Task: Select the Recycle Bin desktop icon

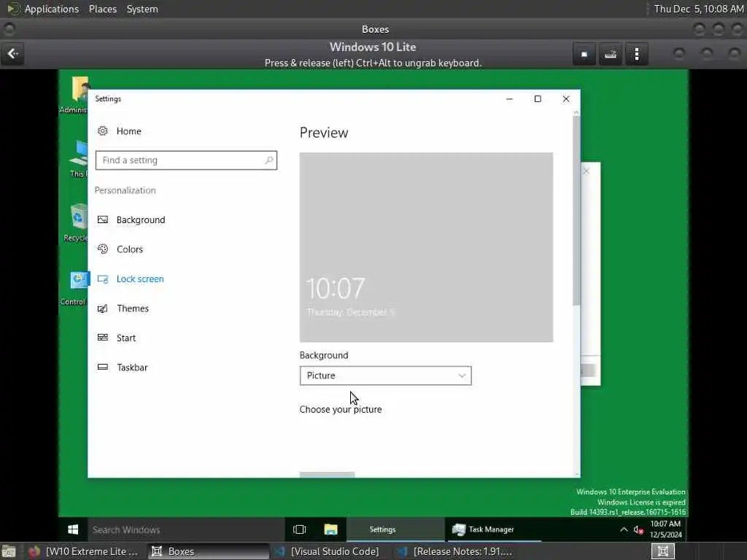Action: pyautogui.click(x=76, y=223)
